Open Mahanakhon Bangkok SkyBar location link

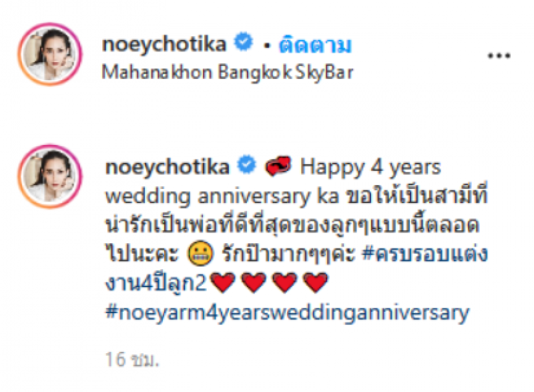coord(228,73)
